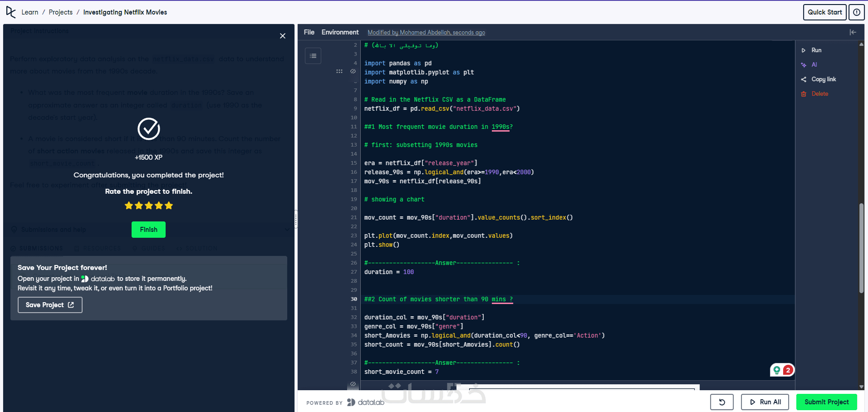Viewport: 868px width, 412px height.
Task: Choose Delete from the cell options
Action: [x=820, y=94]
